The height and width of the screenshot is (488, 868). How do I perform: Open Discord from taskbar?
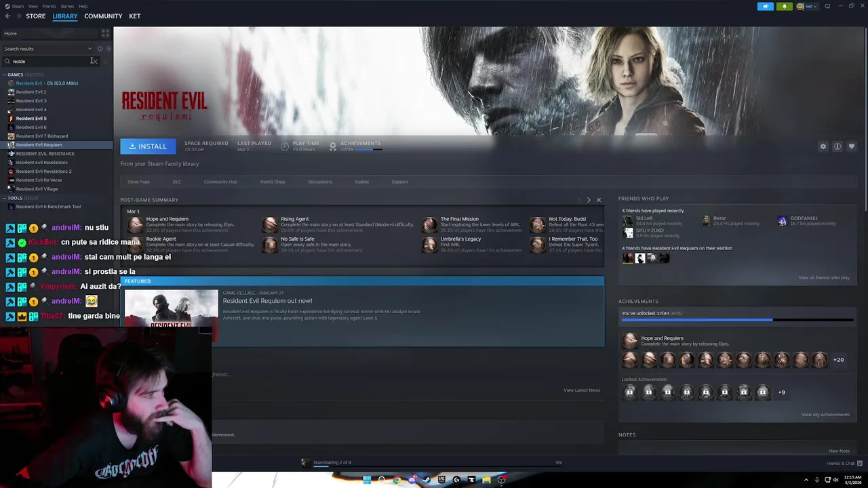pyautogui.click(x=412, y=480)
